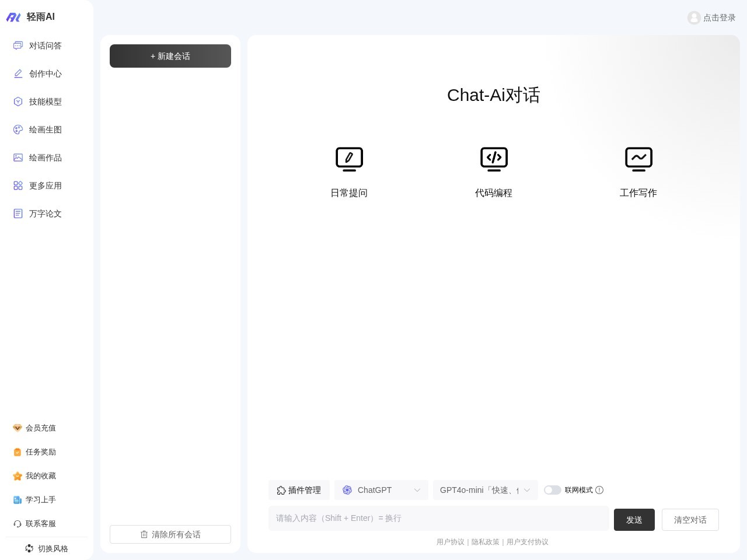Click the 工作写作 chart screen icon

click(638, 159)
